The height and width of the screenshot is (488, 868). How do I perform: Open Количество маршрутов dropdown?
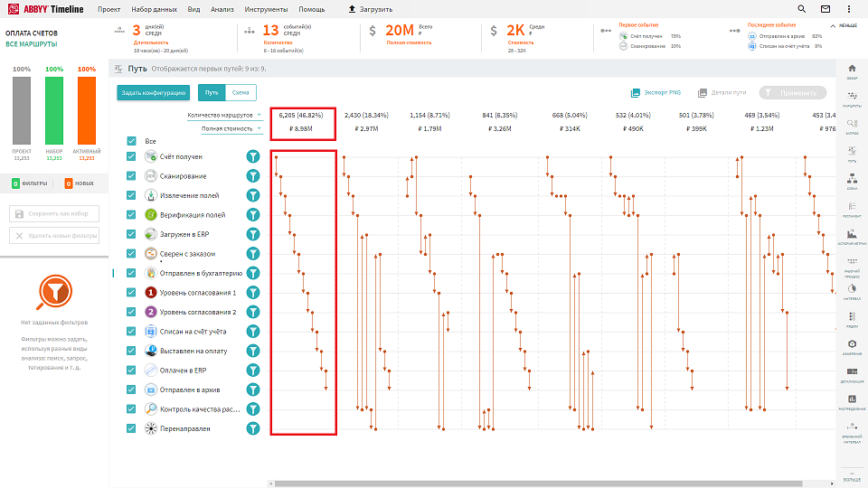(224, 115)
